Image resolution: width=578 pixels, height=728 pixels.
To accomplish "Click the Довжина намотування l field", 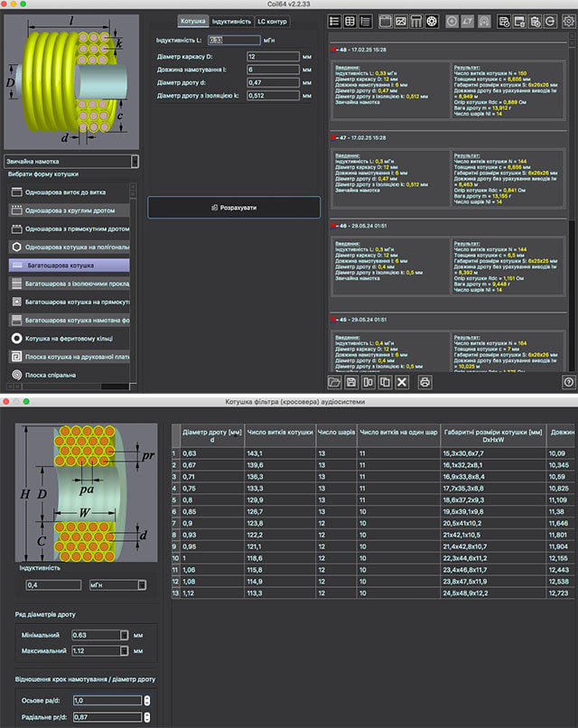I will point(273,70).
